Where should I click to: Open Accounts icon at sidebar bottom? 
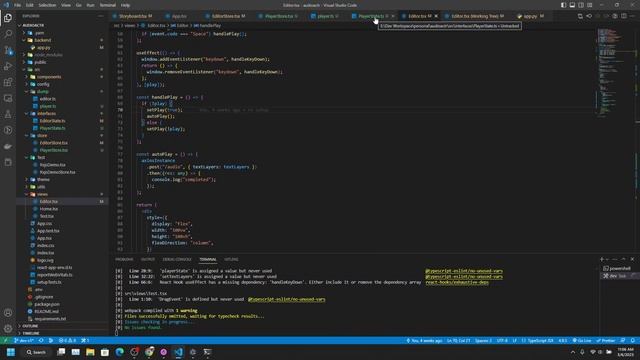tap(8, 313)
